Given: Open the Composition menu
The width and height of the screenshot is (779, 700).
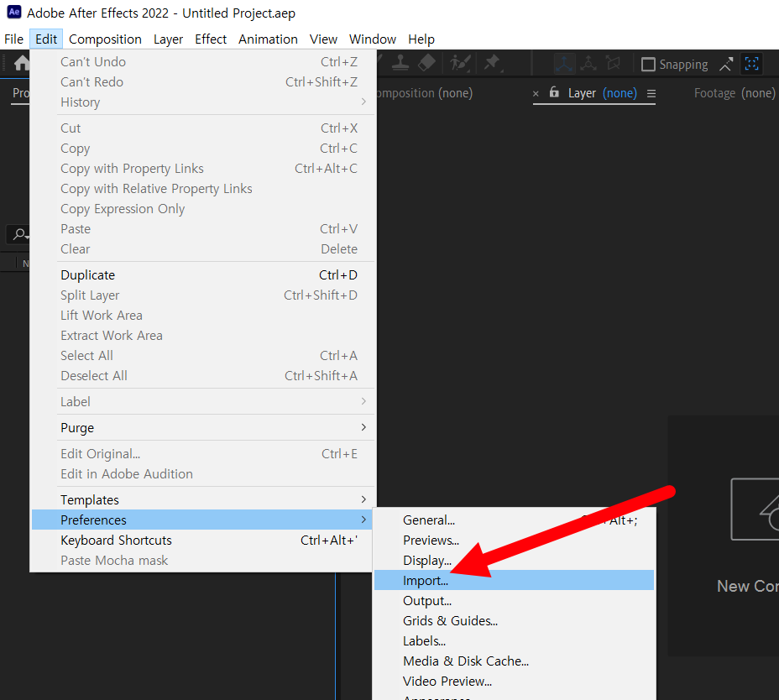Looking at the screenshot, I should pos(105,39).
